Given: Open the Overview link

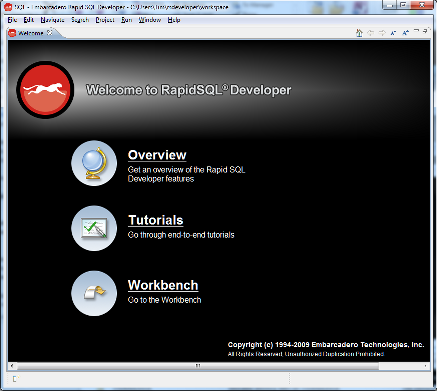Looking at the screenshot, I should pos(157,155).
